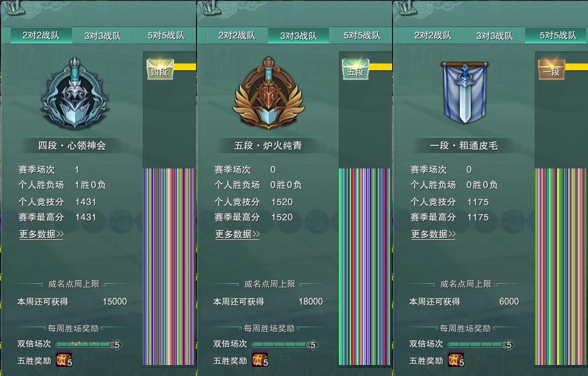
Task: Click the blue sword banner 一段 emblem
Action: point(465,93)
